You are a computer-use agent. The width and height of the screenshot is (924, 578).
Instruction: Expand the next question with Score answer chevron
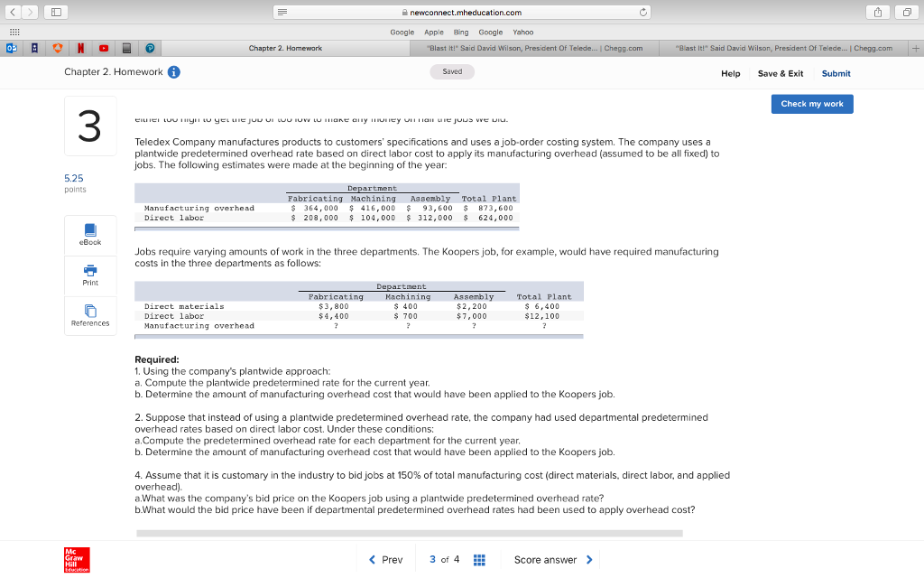pyautogui.click(x=591, y=560)
